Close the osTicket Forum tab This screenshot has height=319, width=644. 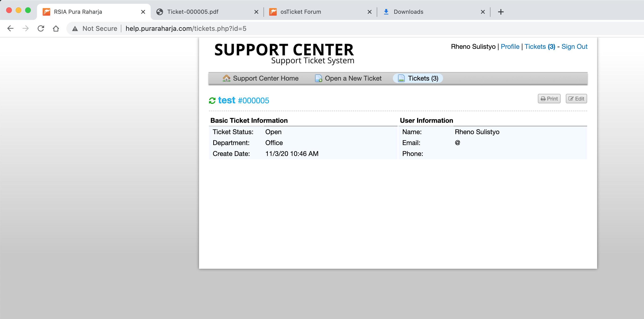click(369, 12)
